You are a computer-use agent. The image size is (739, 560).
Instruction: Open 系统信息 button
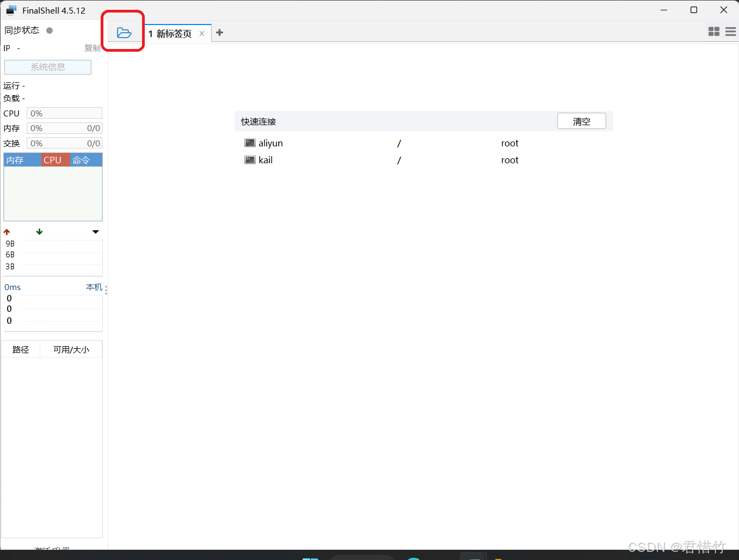48,67
